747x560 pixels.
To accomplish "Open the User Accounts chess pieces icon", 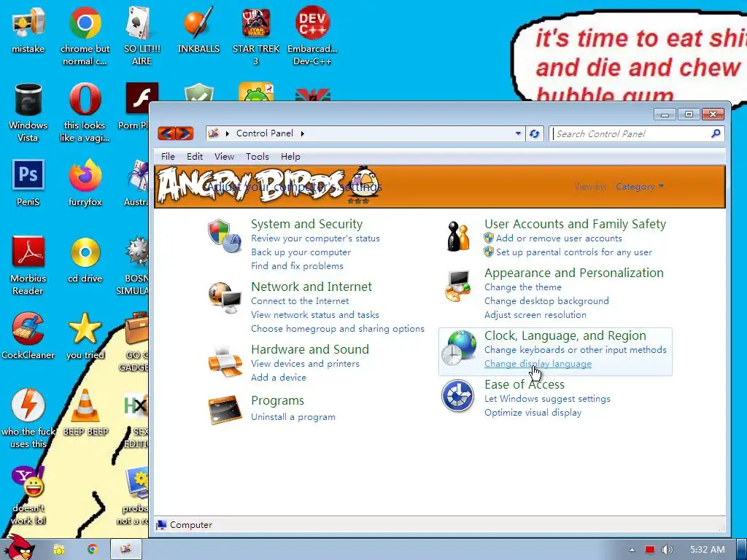I will (458, 236).
